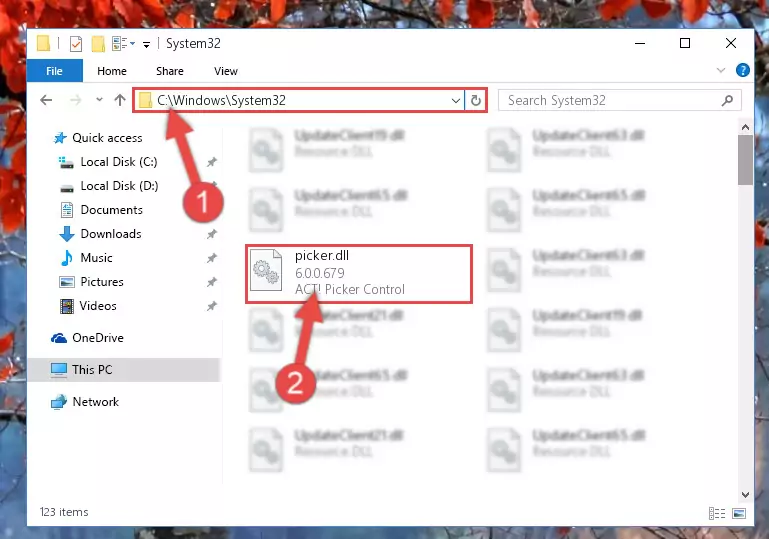Click the Search System32 field

[619, 101]
